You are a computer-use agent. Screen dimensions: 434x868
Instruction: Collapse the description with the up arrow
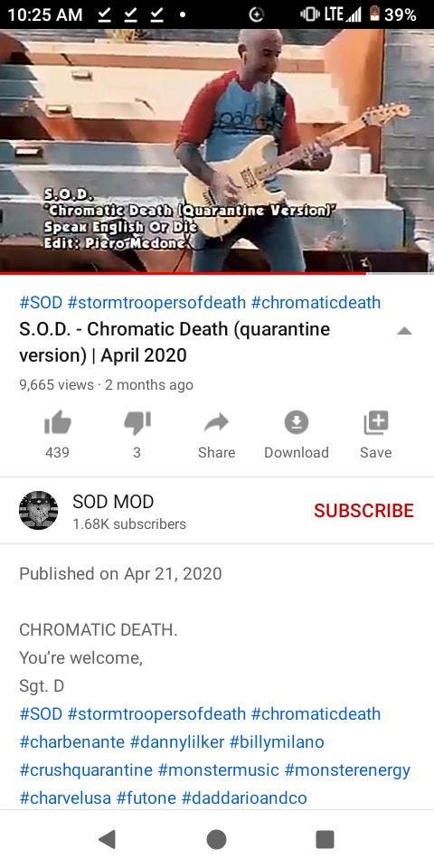tap(405, 331)
